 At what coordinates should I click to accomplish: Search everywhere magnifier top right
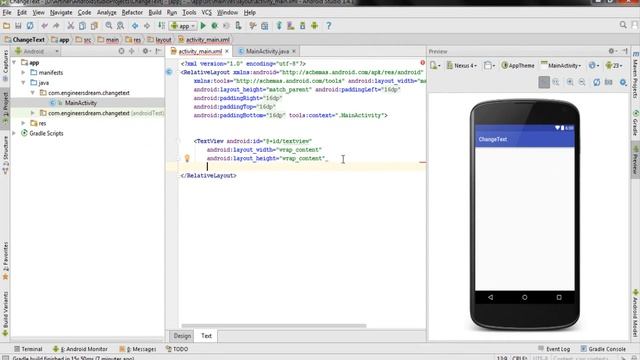623,25
